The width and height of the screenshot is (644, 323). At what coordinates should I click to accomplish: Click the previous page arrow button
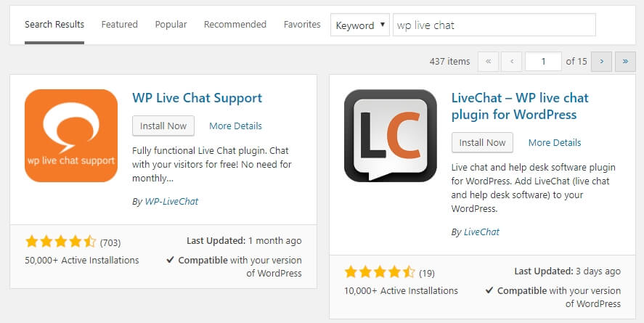512,62
